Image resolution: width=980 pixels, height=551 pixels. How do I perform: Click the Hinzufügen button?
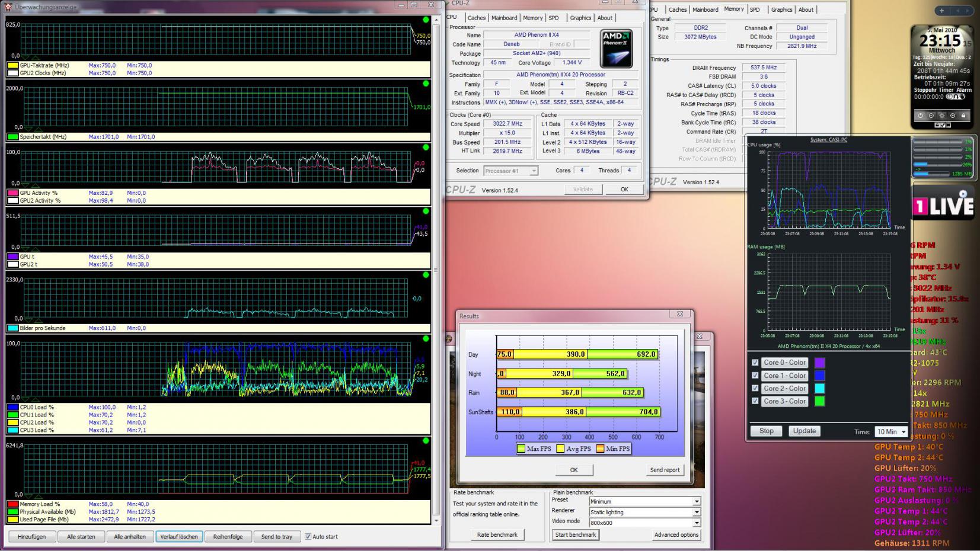(x=32, y=537)
